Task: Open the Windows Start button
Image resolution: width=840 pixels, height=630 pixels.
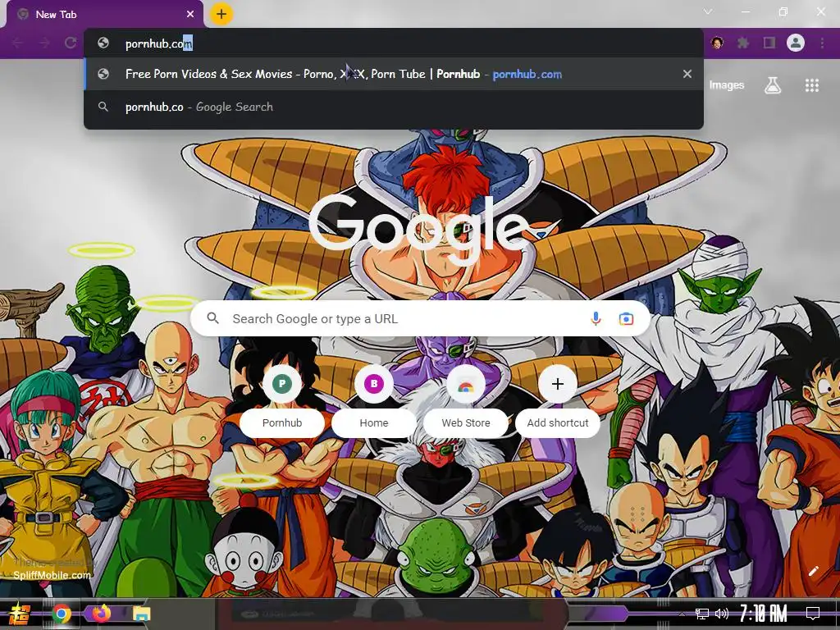Action: point(19,614)
